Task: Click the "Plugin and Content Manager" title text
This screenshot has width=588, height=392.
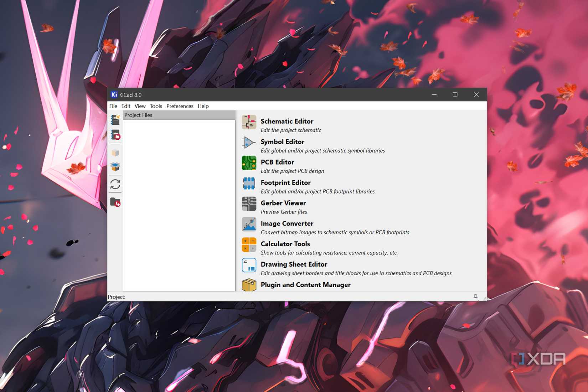Action: click(306, 285)
